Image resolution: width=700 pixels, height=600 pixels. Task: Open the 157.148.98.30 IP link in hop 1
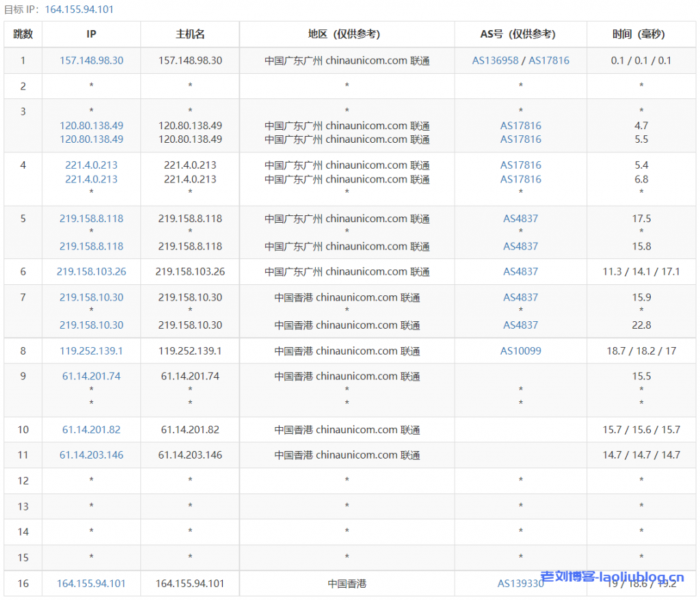pos(92,60)
